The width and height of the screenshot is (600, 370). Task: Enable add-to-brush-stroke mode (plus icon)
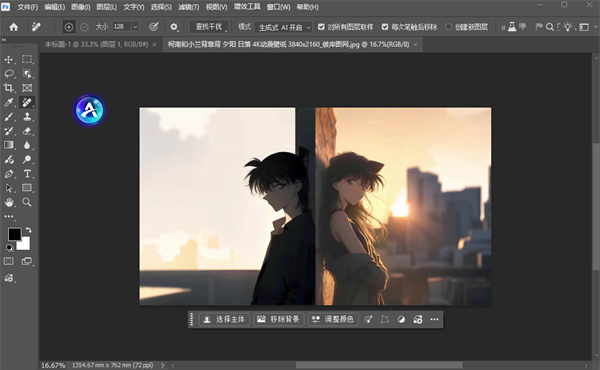pos(68,27)
